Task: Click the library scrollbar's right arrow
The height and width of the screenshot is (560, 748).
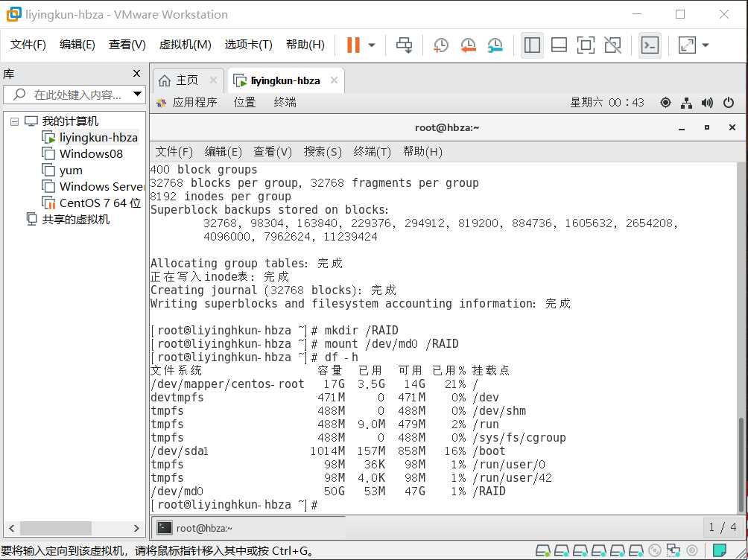Action: click(x=136, y=528)
